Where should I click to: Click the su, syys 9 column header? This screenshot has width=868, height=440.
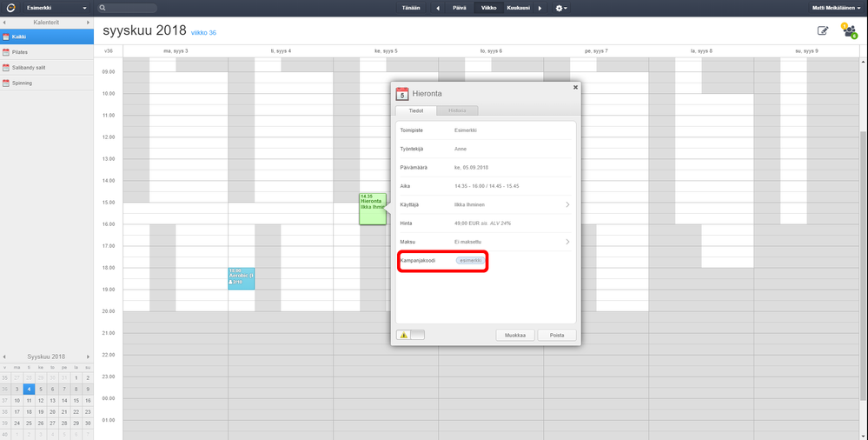point(806,51)
